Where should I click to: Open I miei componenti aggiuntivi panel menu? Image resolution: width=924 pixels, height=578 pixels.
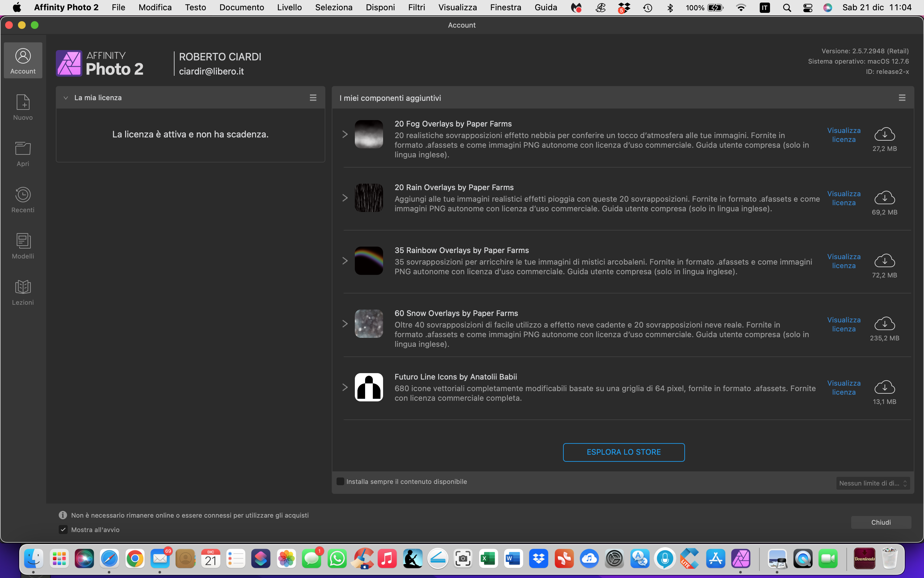tap(902, 98)
